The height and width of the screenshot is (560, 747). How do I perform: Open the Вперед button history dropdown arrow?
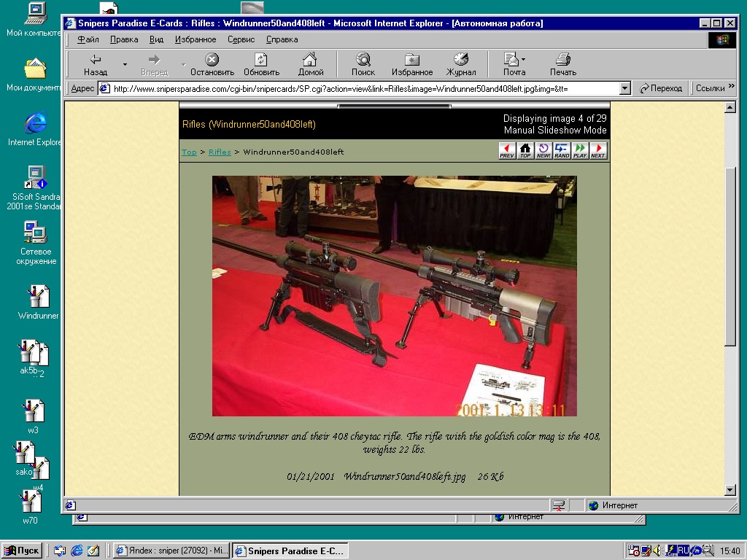tap(183, 64)
